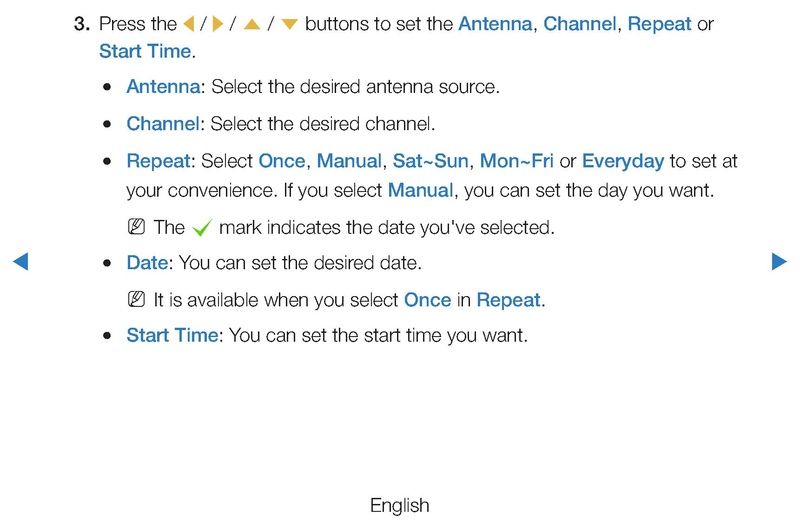Click the Date bullet heading
Viewport: 800px width, 523px height.
(147, 263)
